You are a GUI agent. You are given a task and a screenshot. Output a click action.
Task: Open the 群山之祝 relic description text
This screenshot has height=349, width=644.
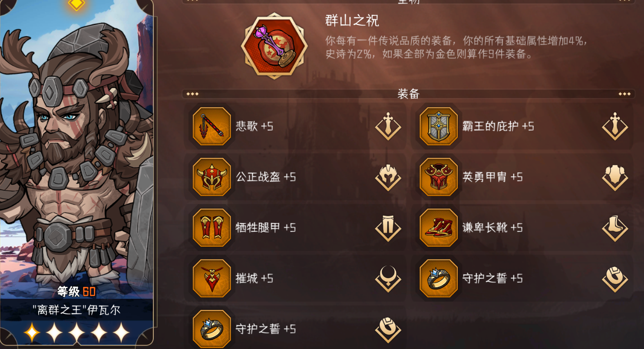pos(457,48)
